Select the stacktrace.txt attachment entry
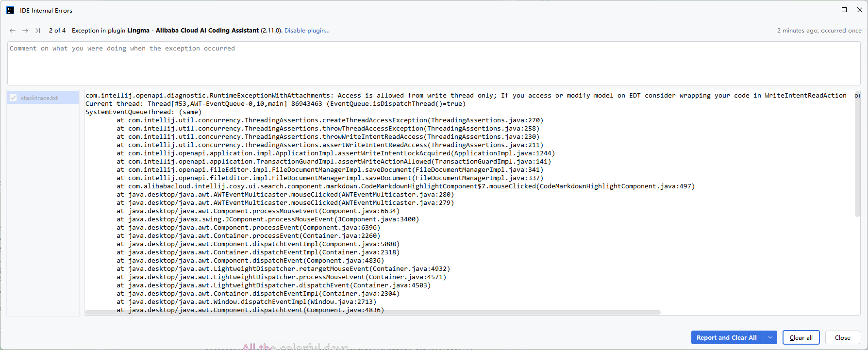The width and height of the screenshot is (868, 350). point(39,98)
